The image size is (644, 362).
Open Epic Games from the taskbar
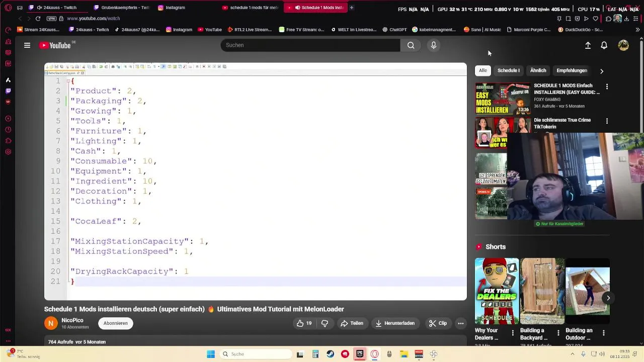pos(359,354)
